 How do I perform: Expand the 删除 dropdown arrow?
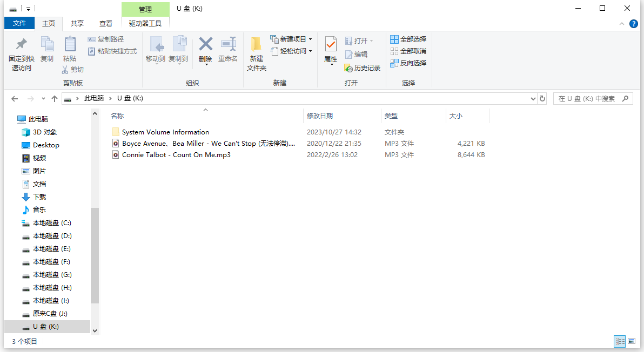coord(205,64)
